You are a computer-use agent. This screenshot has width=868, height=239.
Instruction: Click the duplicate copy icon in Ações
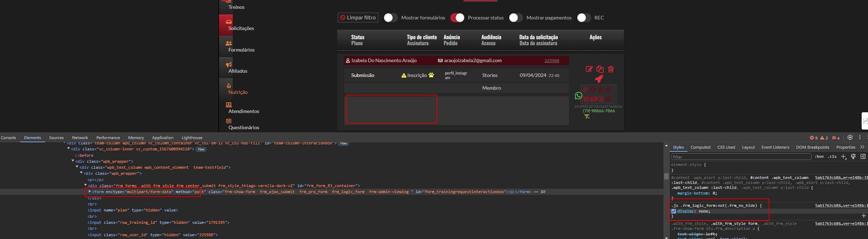point(600,69)
